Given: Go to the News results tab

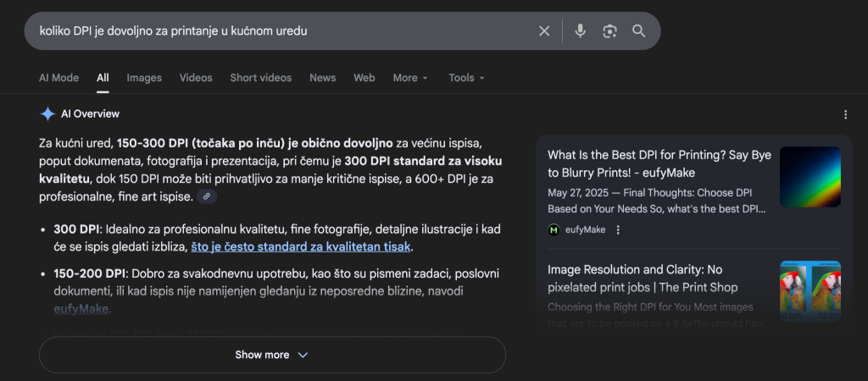Looking at the screenshot, I should click(322, 78).
